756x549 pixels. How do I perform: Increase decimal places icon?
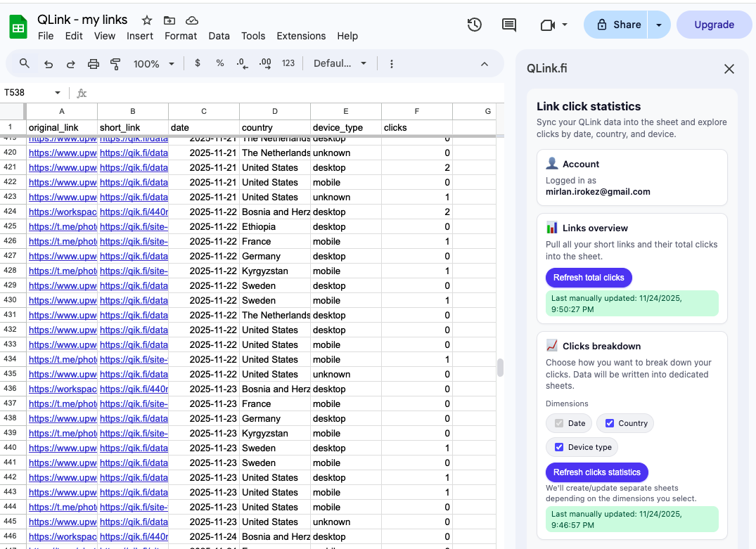pos(264,63)
